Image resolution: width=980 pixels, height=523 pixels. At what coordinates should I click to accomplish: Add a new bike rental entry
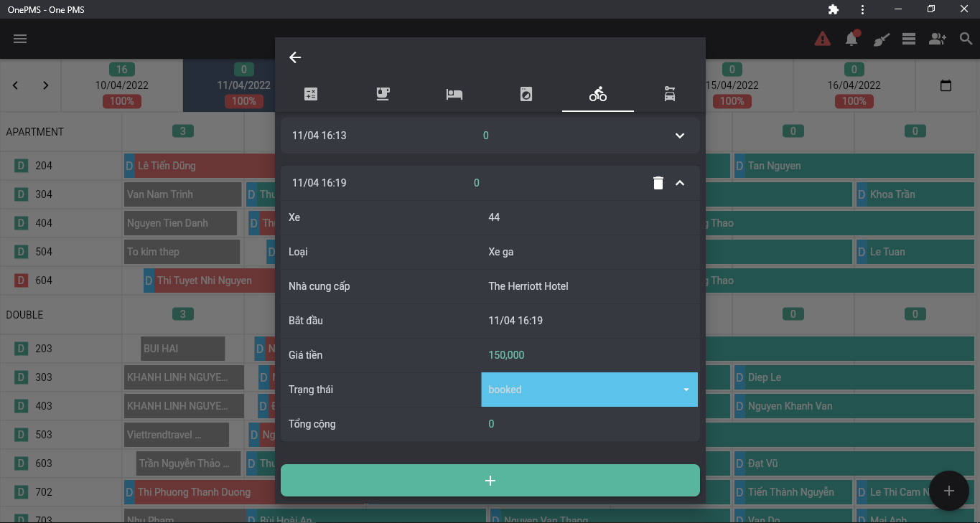point(490,481)
